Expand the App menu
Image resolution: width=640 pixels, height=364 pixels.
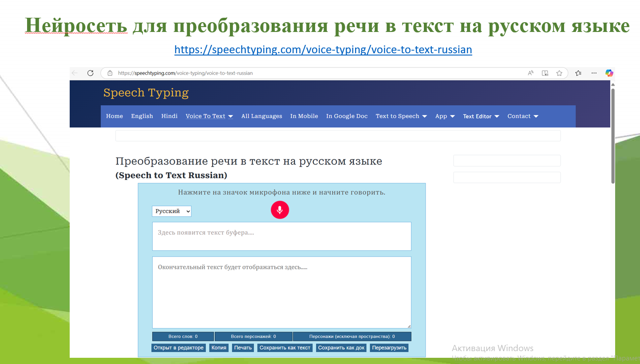[445, 116]
